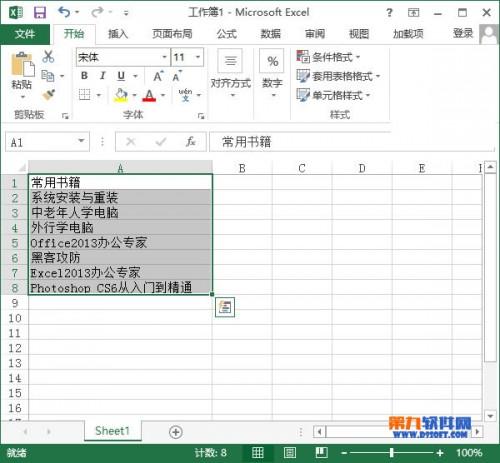Decrease font size with smaller A
Image resolution: width=500 pixels, height=463 pixels.
point(177,76)
